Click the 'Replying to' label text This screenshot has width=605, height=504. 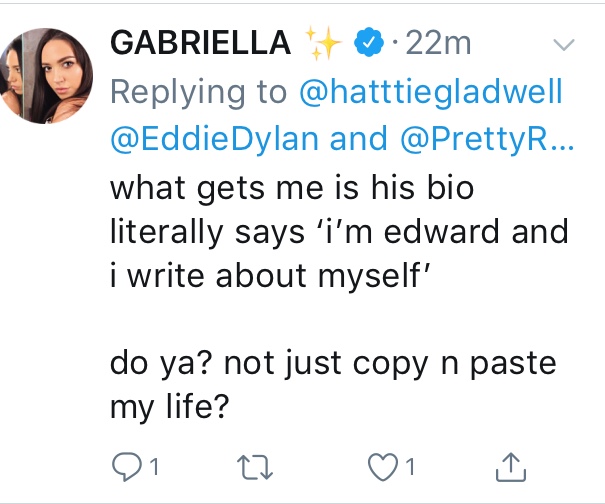pyautogui.click(x=198, y=92)
